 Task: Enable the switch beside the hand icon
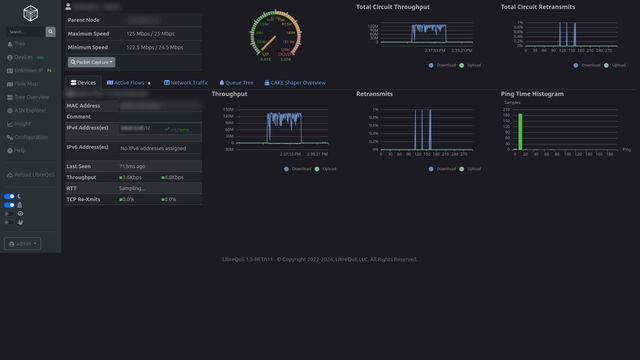tap(9, 222)
